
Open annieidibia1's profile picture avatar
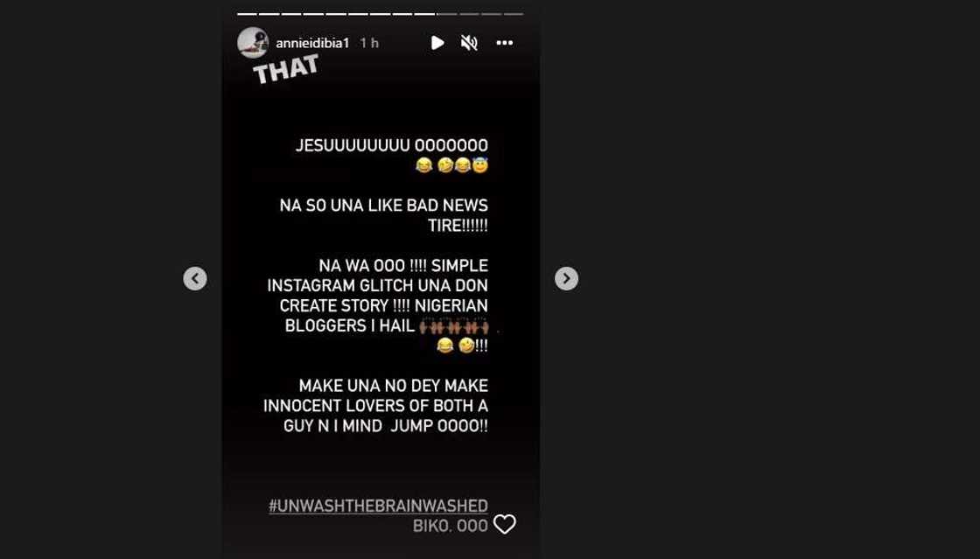coord(253,43)
